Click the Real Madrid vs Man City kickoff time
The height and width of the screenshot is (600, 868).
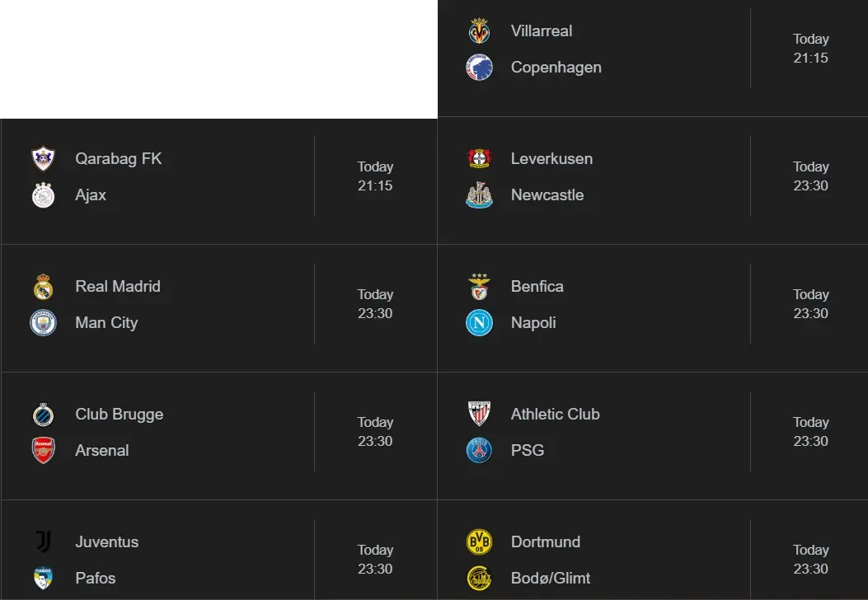click(x=375, y=304)
